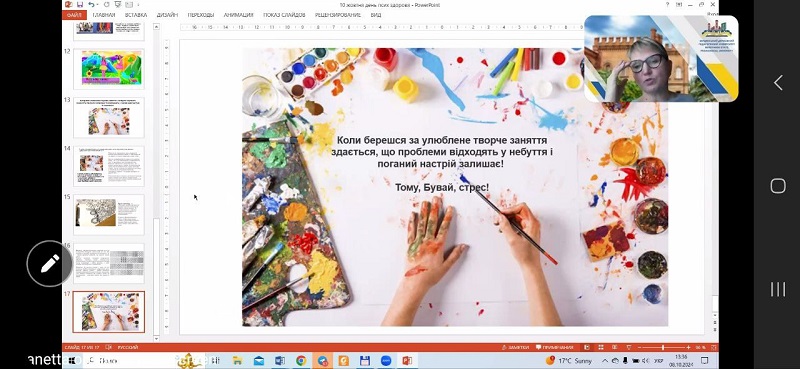Toggle the Примечания comments pane

(x=555, y=348)
